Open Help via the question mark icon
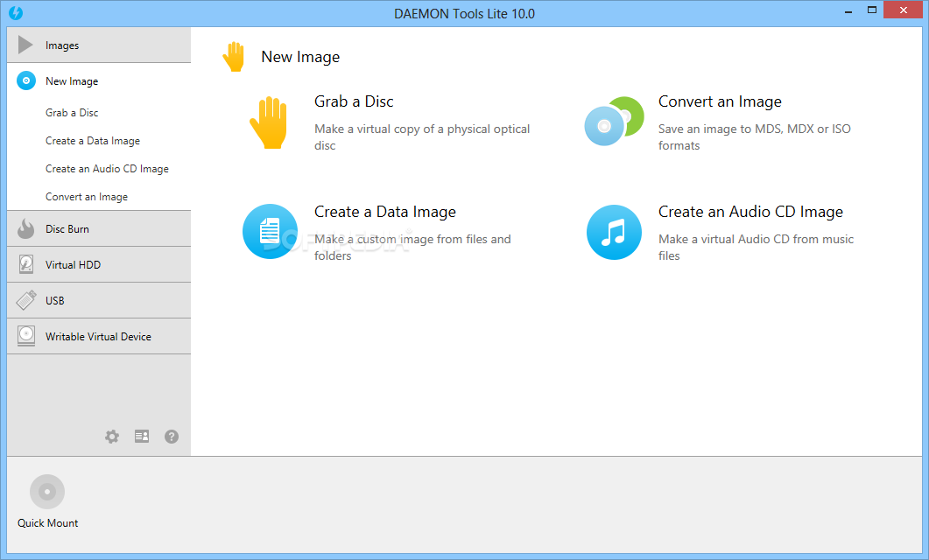The height and width of the screenshot is (560, 929). tap(171, 436)
